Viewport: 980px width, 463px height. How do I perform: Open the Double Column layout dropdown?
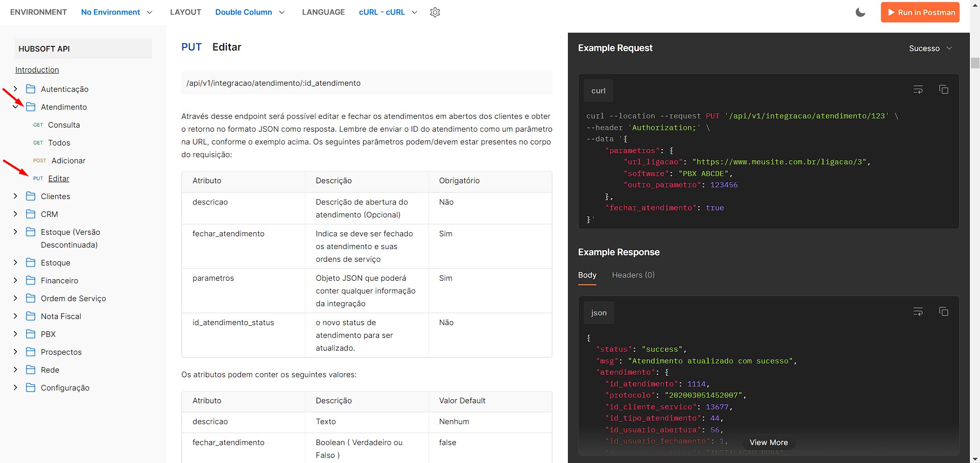coord(250,12)
